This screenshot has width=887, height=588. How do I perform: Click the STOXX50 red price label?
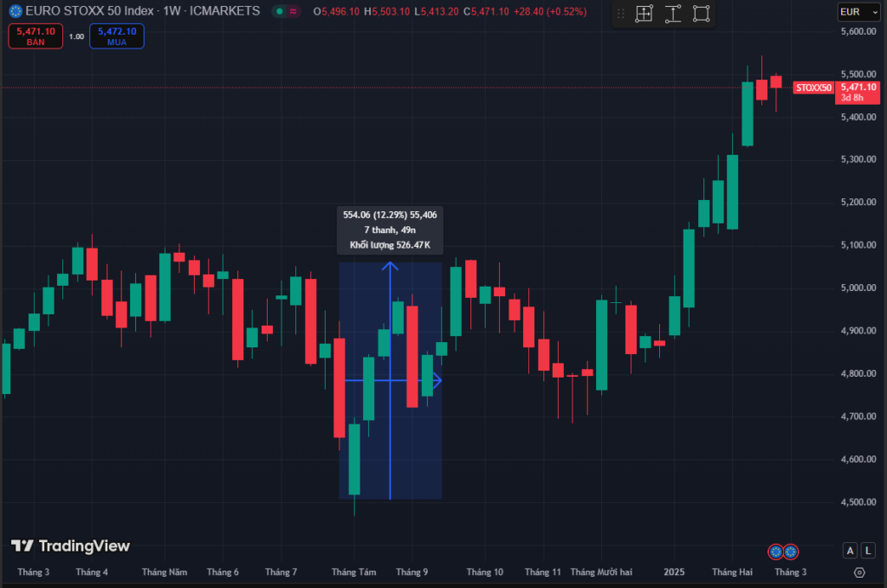point(813,87)
